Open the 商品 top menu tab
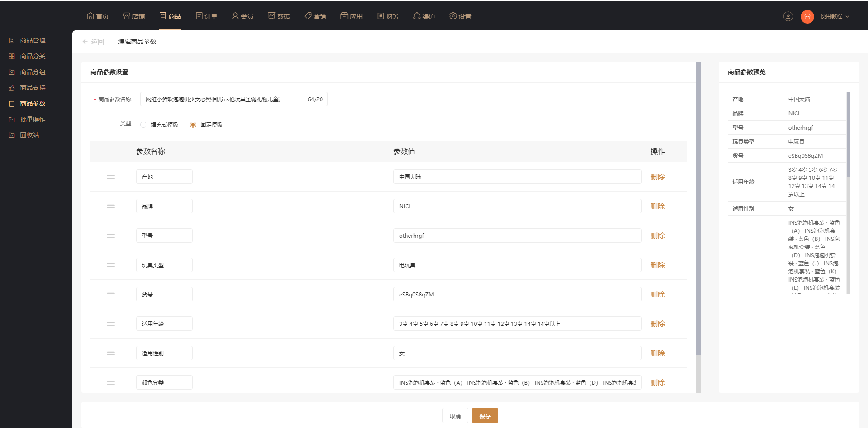This screenshot has height=428, width=868. pyautogui.click(x=170, y=16)
